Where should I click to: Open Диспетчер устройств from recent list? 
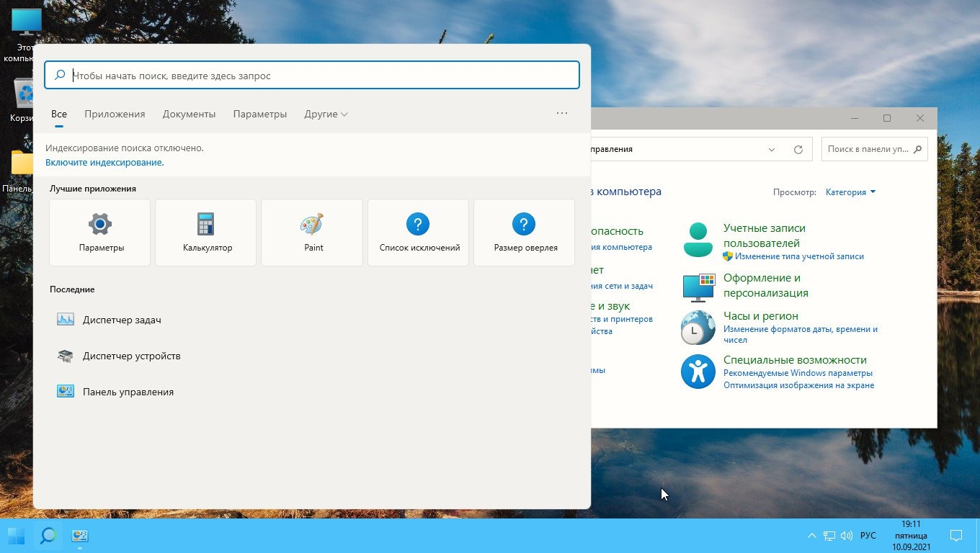pyautogui.click(x=131, y=356)
